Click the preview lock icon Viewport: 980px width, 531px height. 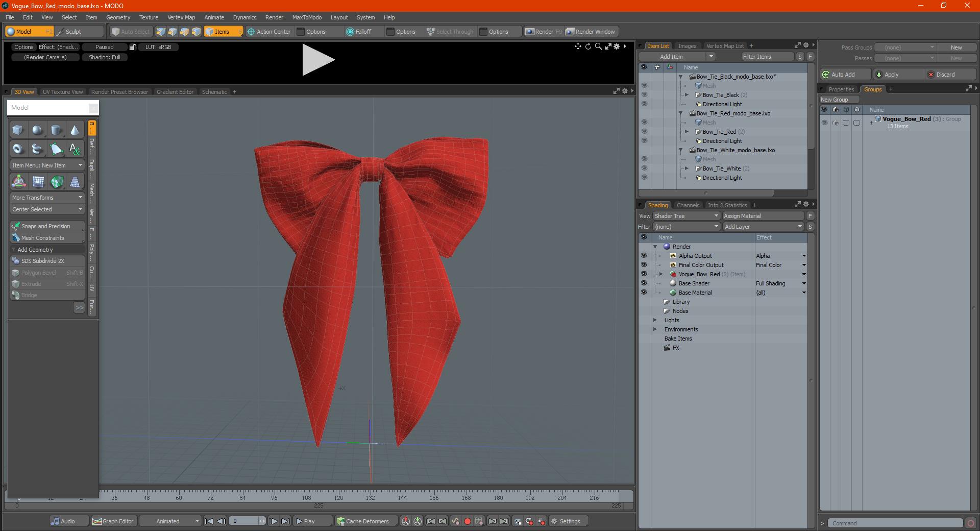133,47
